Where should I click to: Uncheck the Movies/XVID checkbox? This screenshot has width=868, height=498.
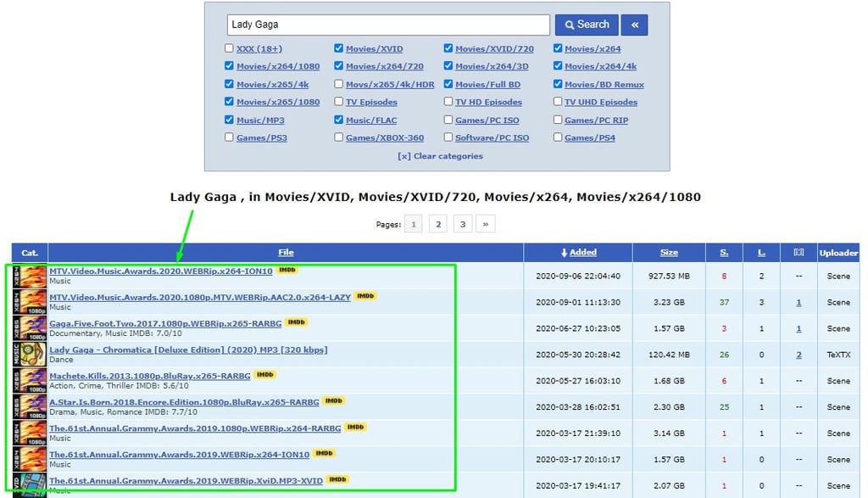point(338,48)
